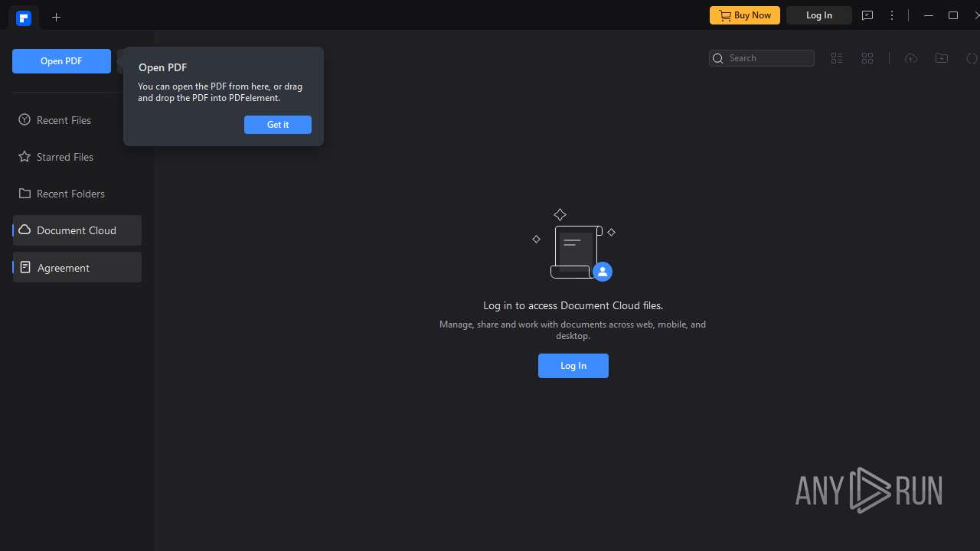Maximize the PDFelement window

click(x=953, y=15)
